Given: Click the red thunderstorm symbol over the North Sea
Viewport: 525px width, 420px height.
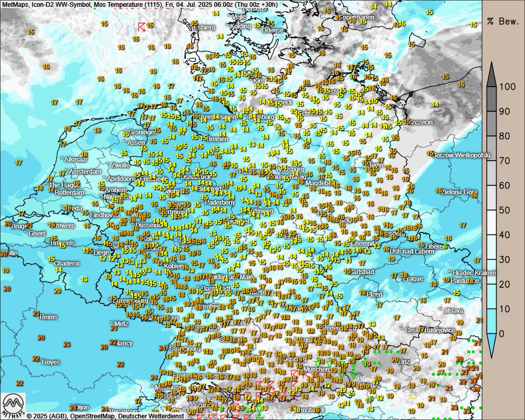Looking at the screenshot, I should click(141, 26).
